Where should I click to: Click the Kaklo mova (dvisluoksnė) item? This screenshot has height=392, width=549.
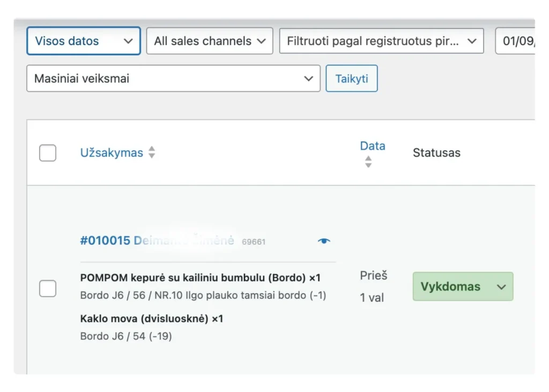point(152,319)
